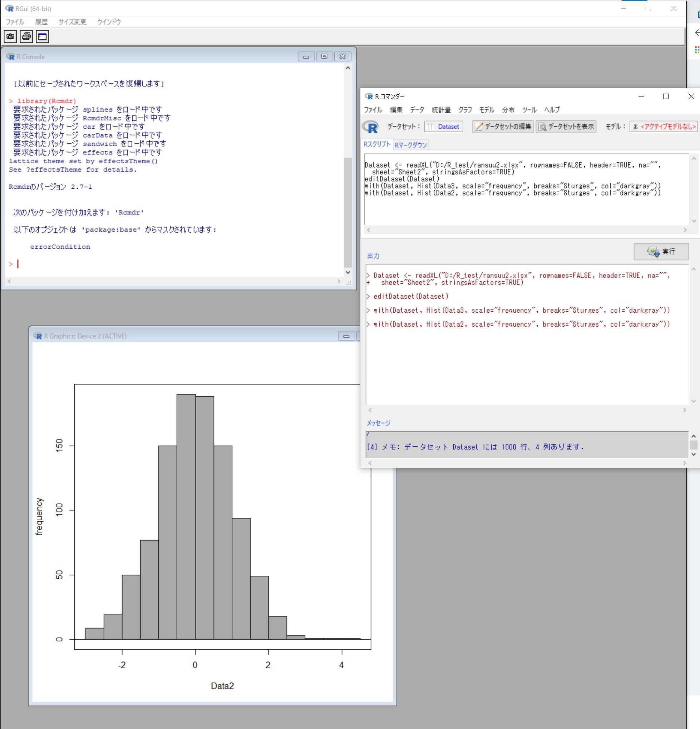Restore the R Console inner window
This screenshot has width=700, height=729.
pyautogui.click(x=324, y=56)
